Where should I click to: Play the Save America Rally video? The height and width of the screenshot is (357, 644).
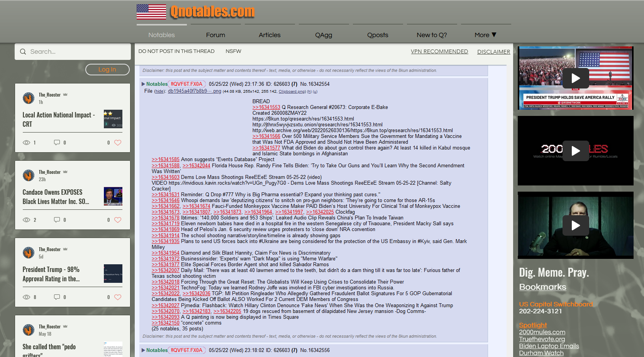tap(576, 78)
